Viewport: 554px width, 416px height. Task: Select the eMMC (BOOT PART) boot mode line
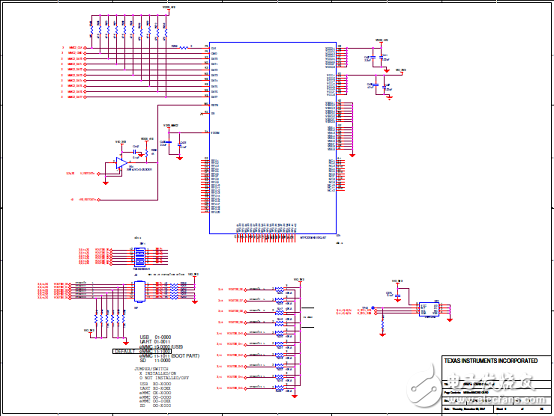pos(170,356)
